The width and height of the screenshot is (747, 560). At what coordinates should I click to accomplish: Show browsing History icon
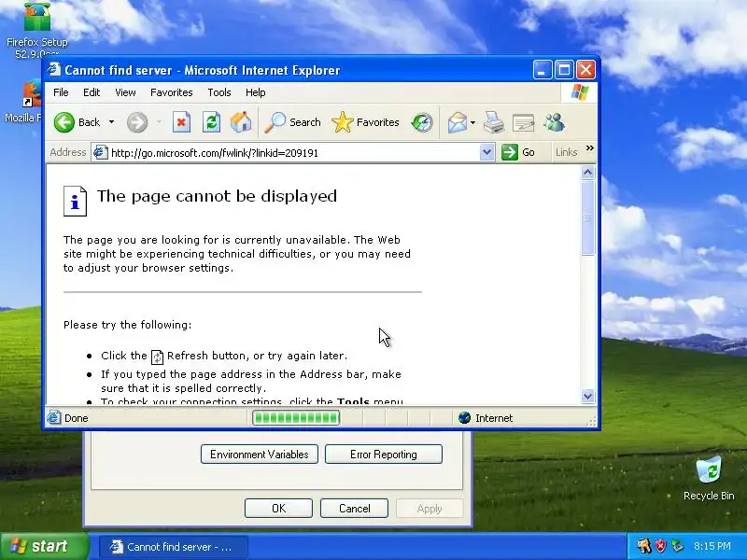pos(422,122)
